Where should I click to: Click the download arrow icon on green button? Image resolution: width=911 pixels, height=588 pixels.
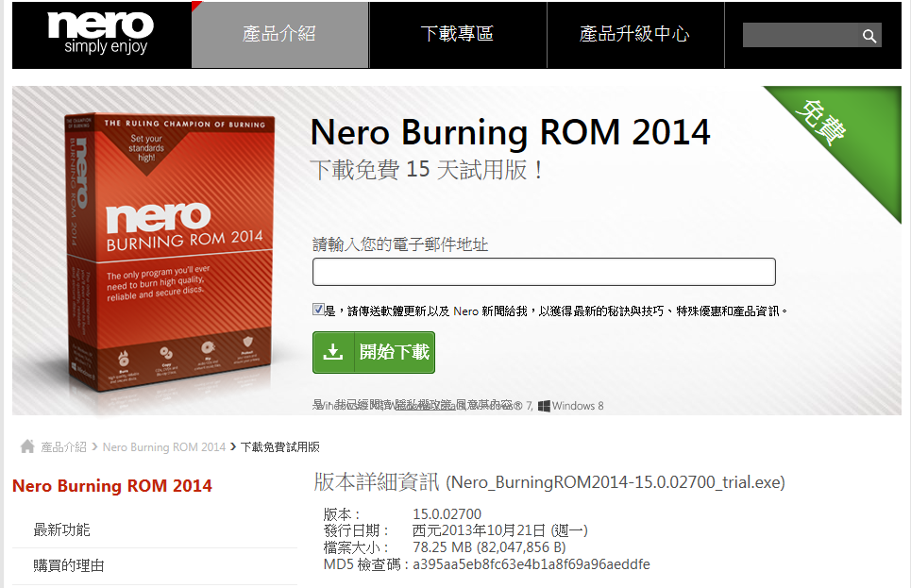click(x=333, y=352)
